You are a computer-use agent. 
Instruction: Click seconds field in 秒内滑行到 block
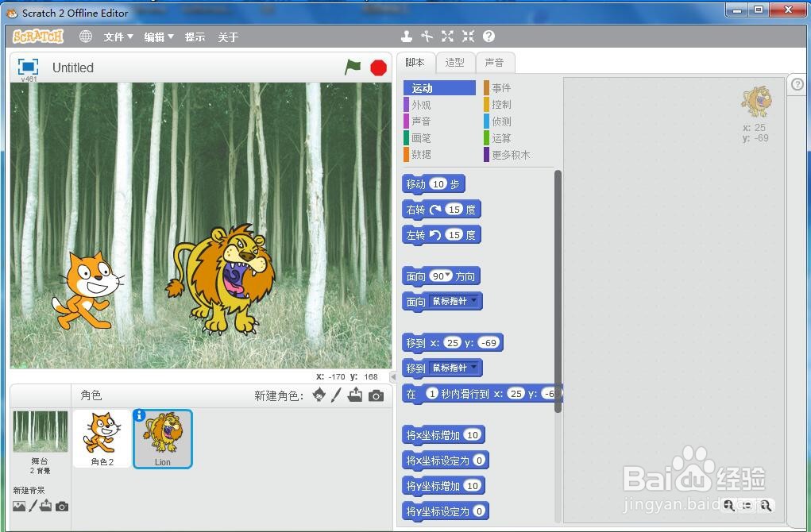(432, 394)
